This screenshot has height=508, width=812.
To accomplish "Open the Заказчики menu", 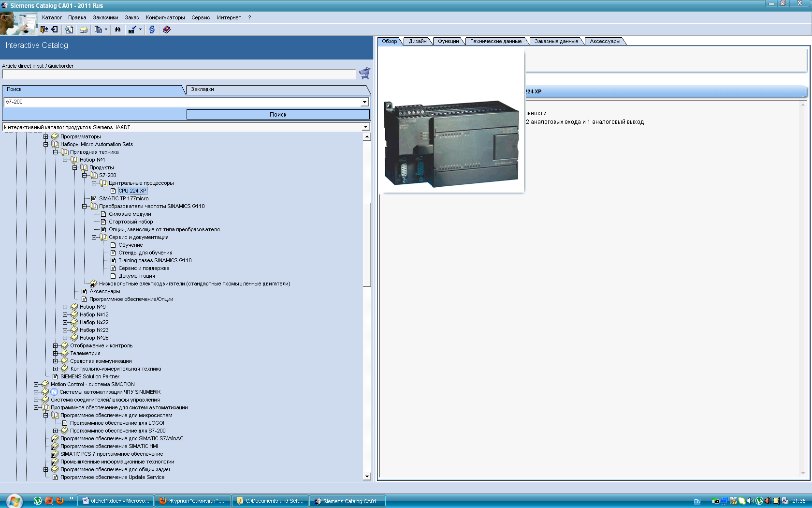I will point(105,17).
